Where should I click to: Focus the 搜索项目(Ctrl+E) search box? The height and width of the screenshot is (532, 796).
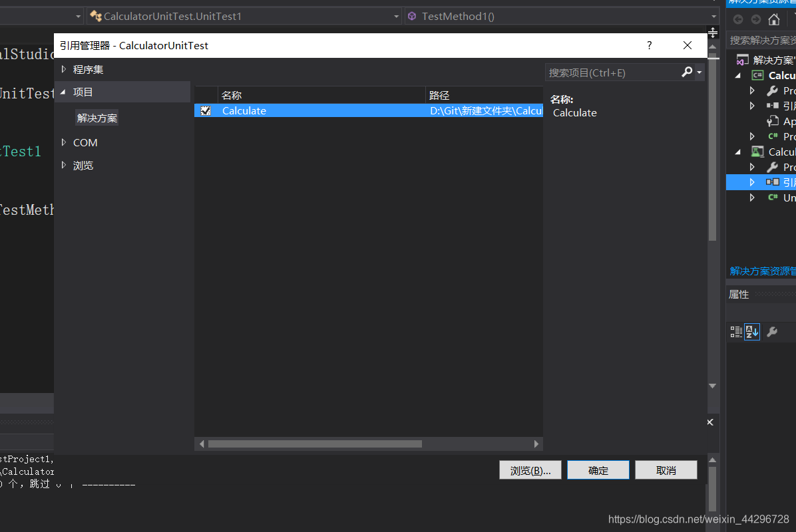(x=612, y=72)
